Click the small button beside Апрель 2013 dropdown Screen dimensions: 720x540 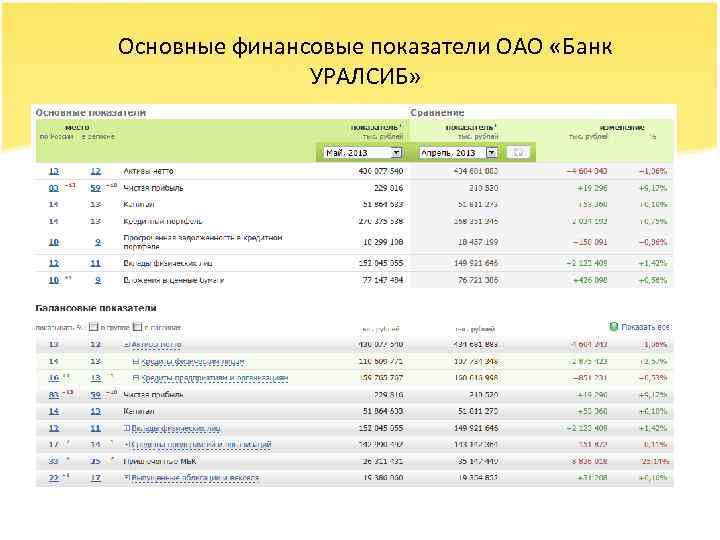pos(518,152)
